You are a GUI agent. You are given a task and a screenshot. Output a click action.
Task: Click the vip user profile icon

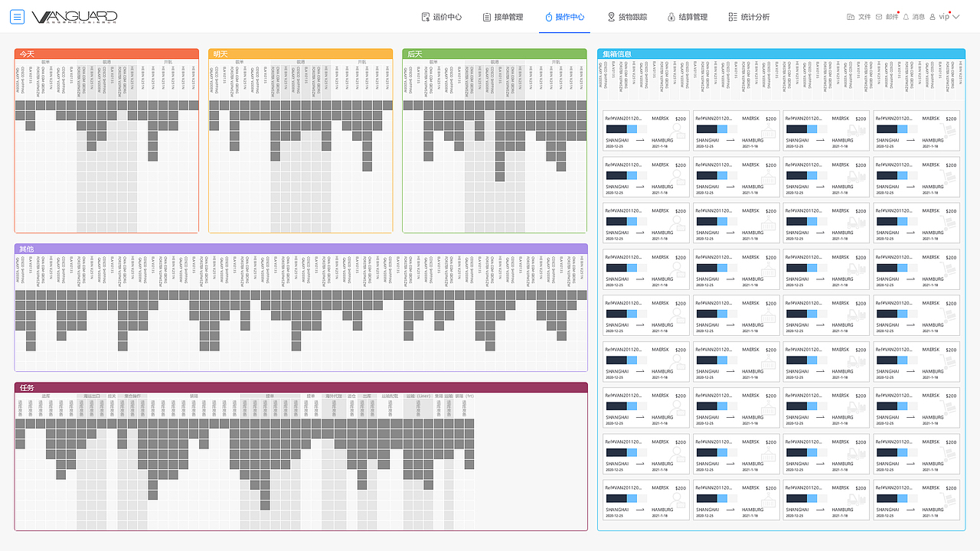(x=933, y=17)
